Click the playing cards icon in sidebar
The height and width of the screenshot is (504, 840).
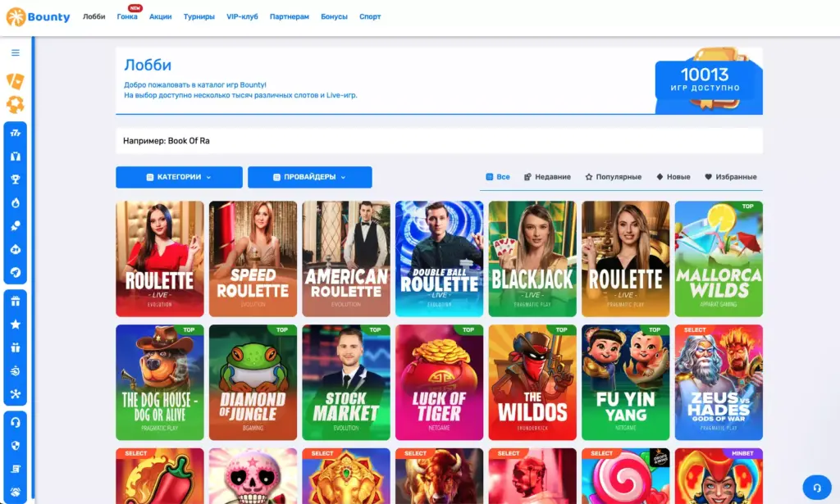(16, 80)
